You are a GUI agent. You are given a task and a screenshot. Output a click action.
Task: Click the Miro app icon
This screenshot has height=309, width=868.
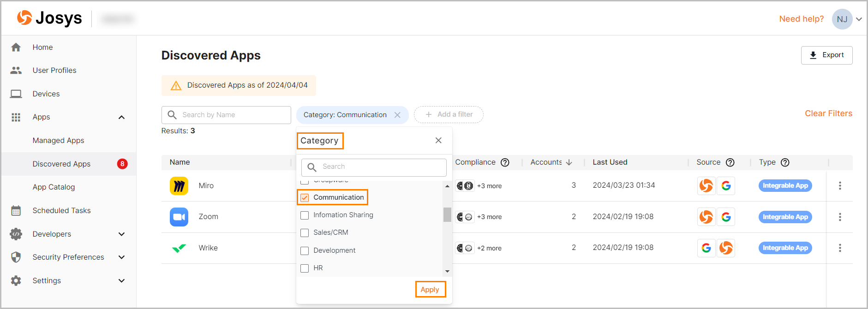179,186
